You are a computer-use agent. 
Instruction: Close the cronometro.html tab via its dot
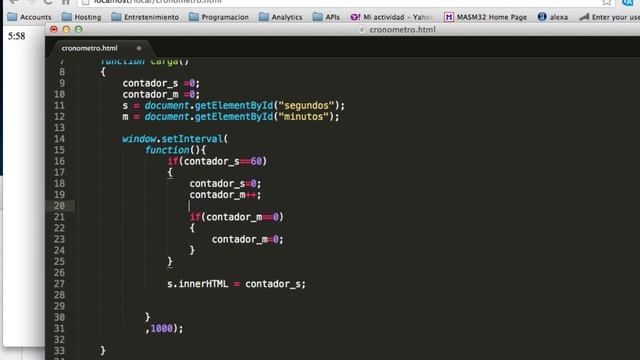pos(139,48)
